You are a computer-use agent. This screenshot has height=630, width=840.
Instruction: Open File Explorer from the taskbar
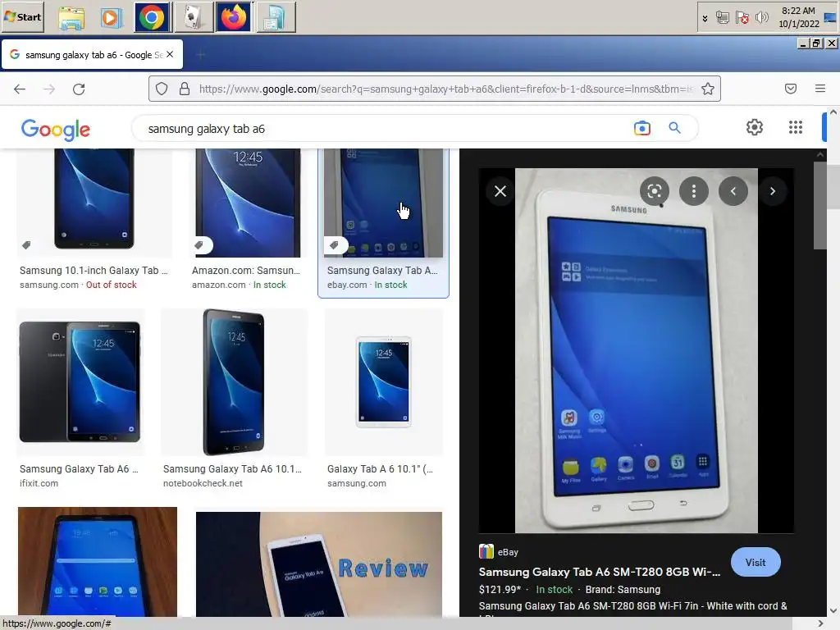[71, 17]
